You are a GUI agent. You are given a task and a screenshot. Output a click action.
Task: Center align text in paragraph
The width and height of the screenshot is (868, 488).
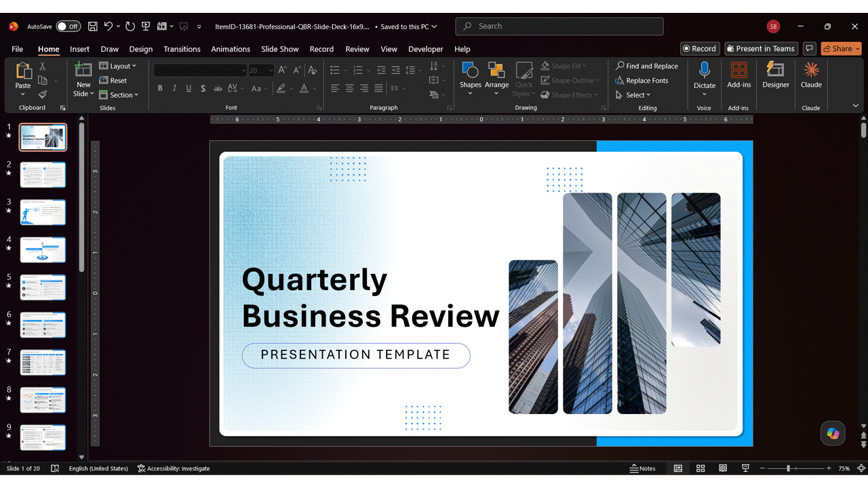[x=349, y=88]
